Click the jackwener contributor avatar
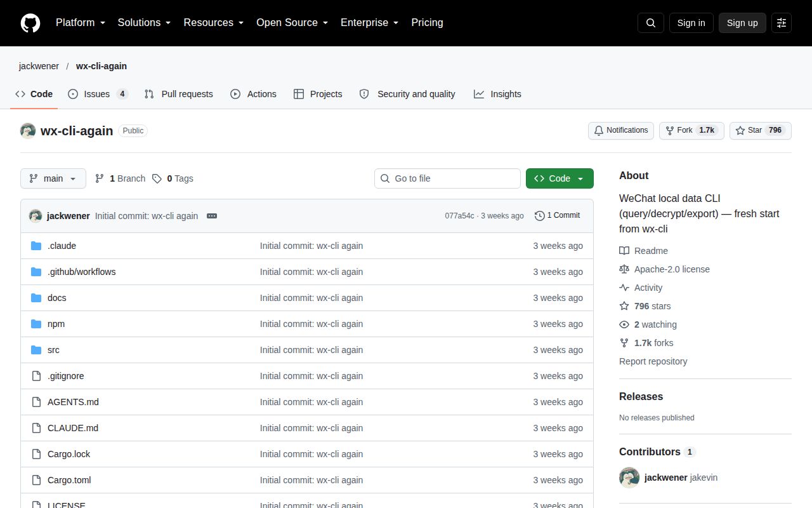 coord(629,478)
